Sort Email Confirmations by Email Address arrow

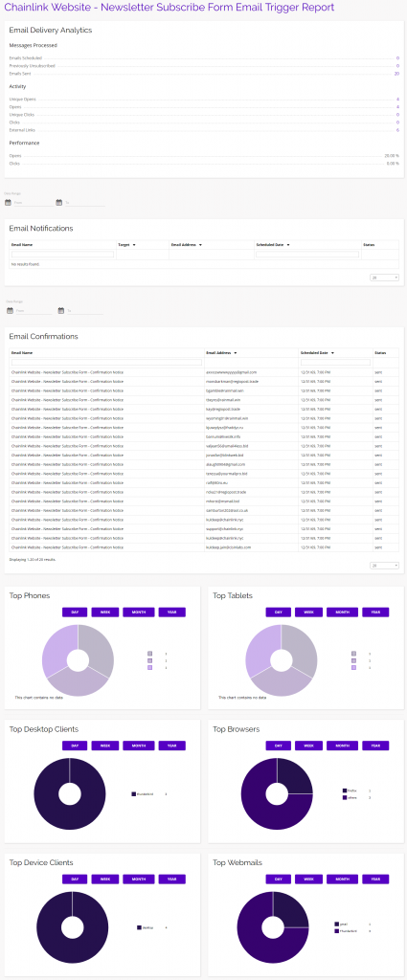235,353
